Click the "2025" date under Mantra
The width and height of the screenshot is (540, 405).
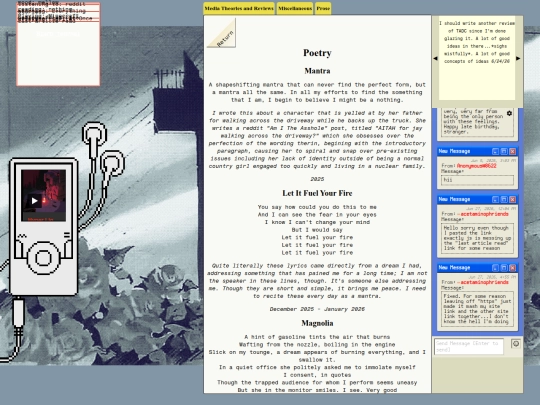pos(317,179)
